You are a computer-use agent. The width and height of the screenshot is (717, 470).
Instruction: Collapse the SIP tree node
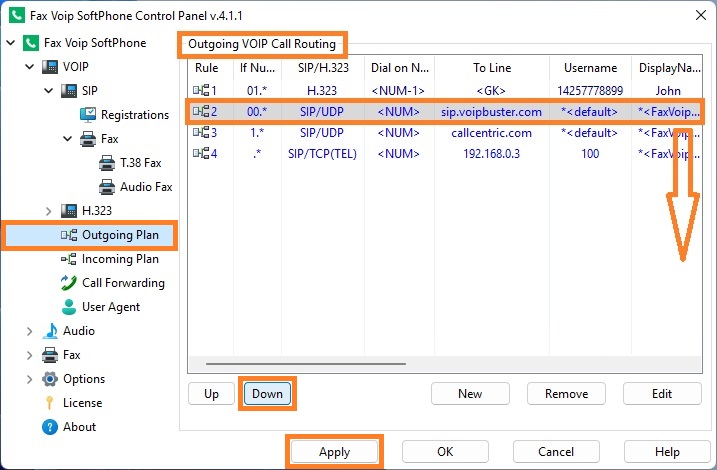click(49, 91)
